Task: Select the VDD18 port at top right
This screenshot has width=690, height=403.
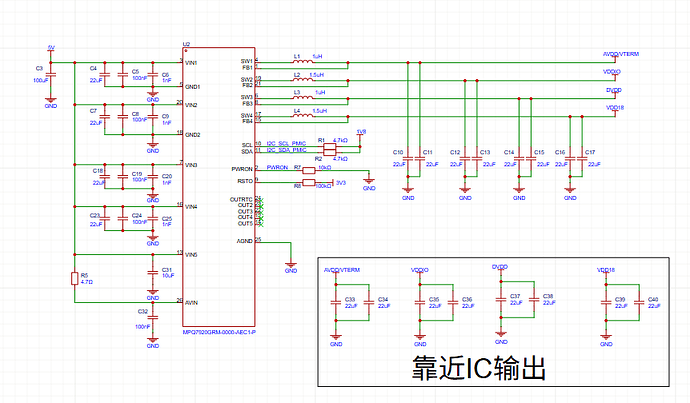Action: pyautogui.click(x=614, y=106)
